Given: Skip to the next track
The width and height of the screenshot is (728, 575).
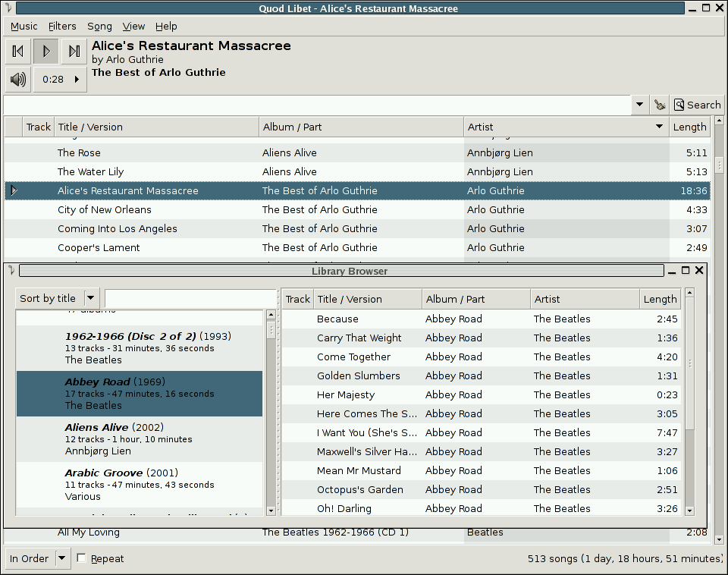Looking at the screenshot, I should (x=74, y=51).
